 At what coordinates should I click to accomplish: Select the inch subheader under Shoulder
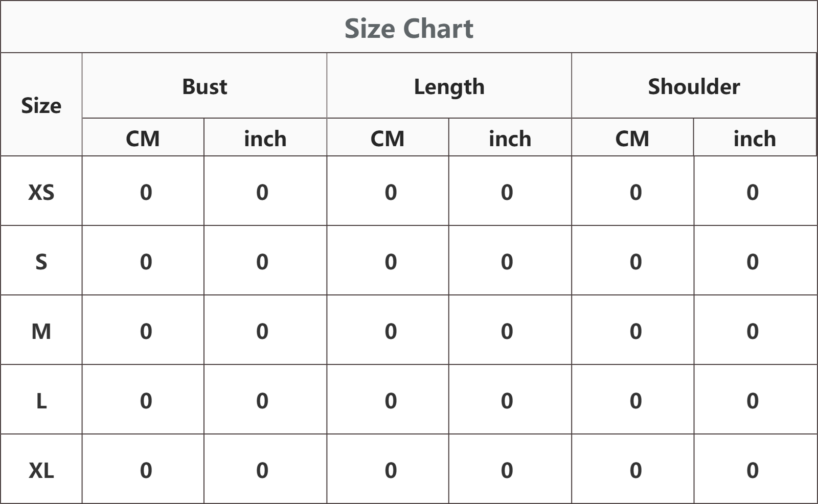coord(755,138)
